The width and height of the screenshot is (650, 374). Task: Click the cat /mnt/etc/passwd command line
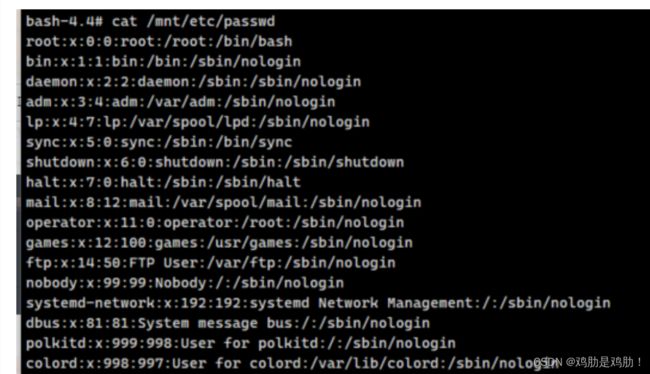click(x=150, y=21)
